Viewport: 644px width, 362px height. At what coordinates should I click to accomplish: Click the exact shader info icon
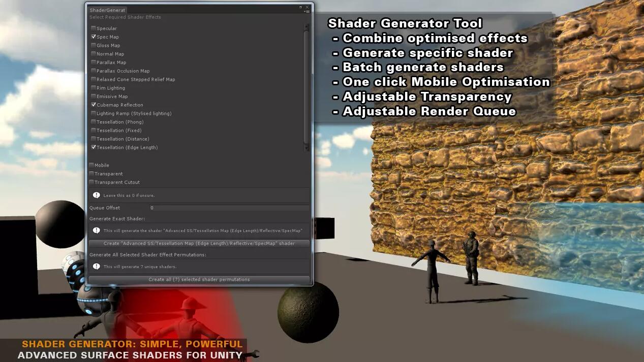click(x=96, y=231)
